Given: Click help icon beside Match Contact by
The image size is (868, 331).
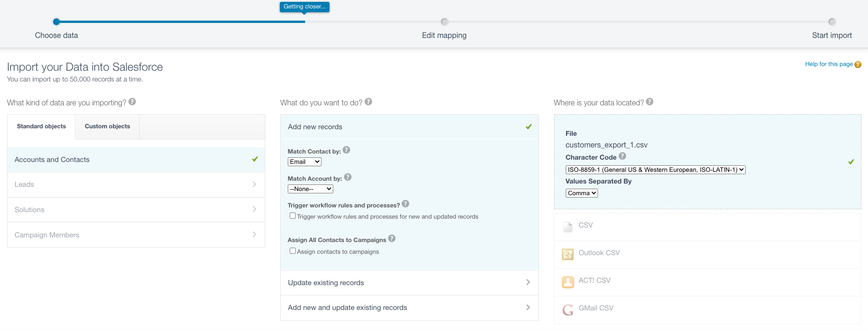Looking at the screenshot, I should [x=346, y=150].
